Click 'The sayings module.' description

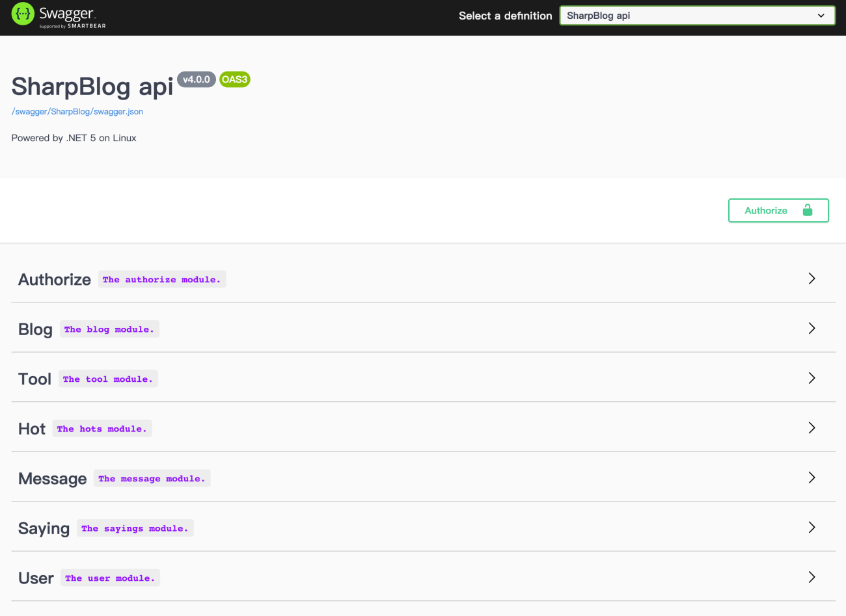[135, 529]
